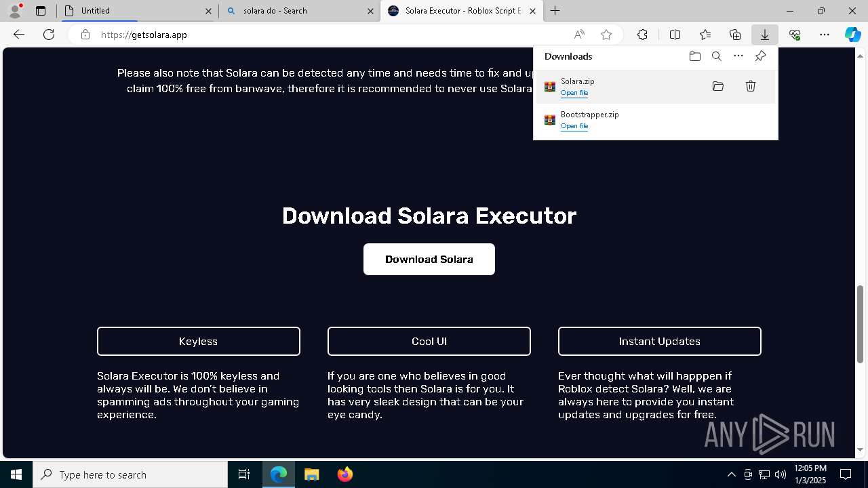Open network status tray icon
Image resolution: width=868 pixels, height=488 pixels.
(764, 474)
